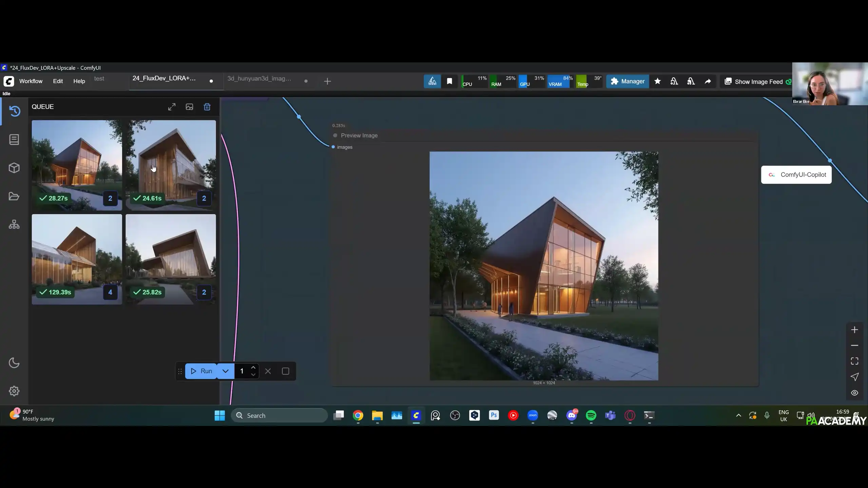Click the 4 image count badge
The image size is (868, 488).
coord(110,292)
